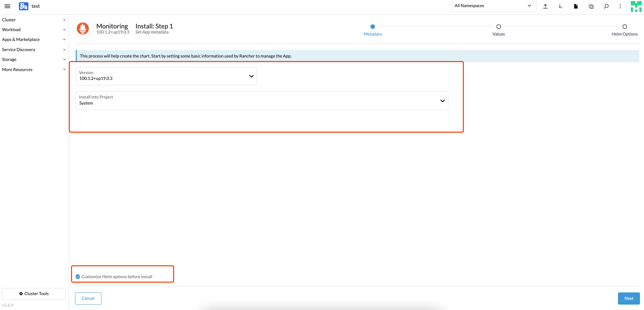Open the Install into Project dropdown
Image resolution: width=644 pixels, height=310 pixels.
(262, 101)
